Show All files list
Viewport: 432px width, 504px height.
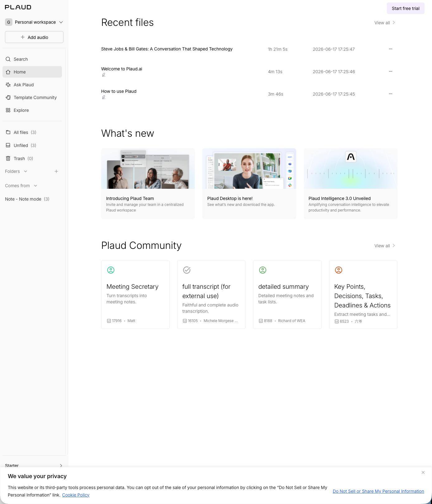tap(32, 132)
